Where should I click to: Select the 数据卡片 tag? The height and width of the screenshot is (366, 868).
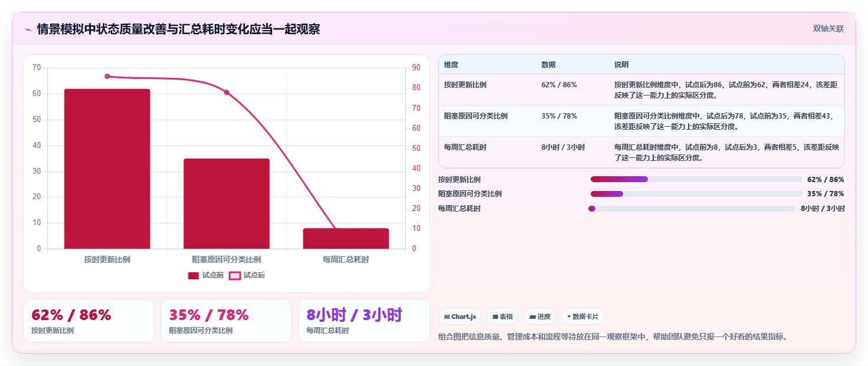[x=583, y=316]
